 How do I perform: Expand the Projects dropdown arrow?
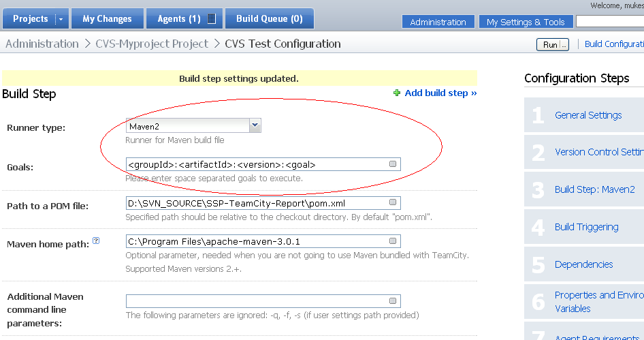point(61,19)
